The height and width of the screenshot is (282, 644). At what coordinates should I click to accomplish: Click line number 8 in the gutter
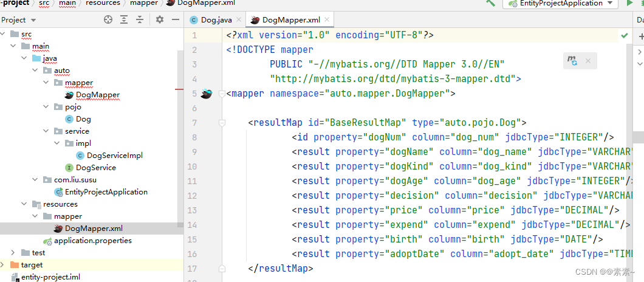pos(194,137)
